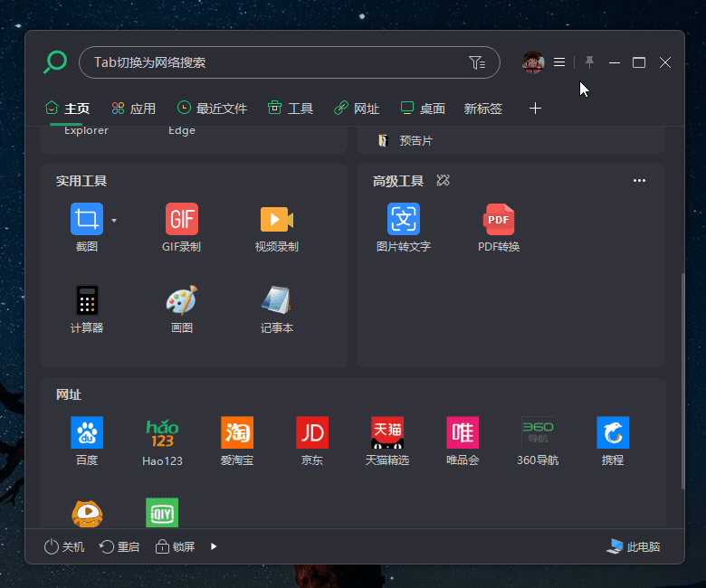Switch to the 最近文件 tab
706x588 pixels.
212,109
